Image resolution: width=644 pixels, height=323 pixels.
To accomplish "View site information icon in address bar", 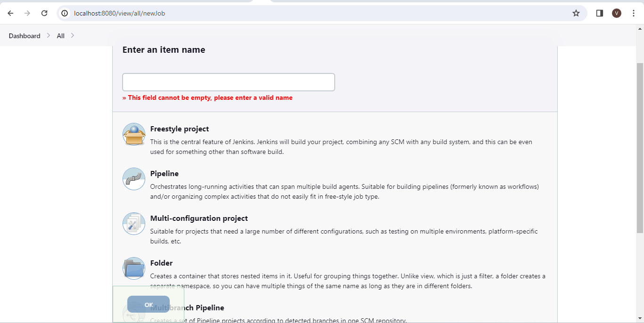I will tap(65, 13).
